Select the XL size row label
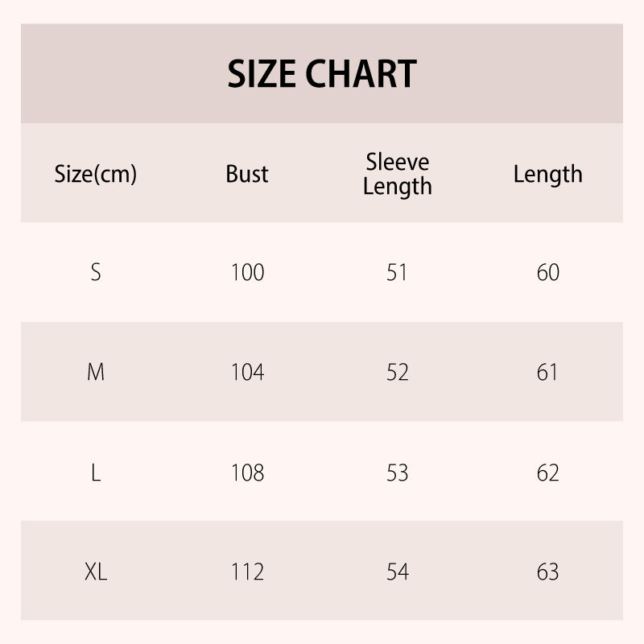The height and width of the screenshot is (644, 644). click(x=96, y=572)
